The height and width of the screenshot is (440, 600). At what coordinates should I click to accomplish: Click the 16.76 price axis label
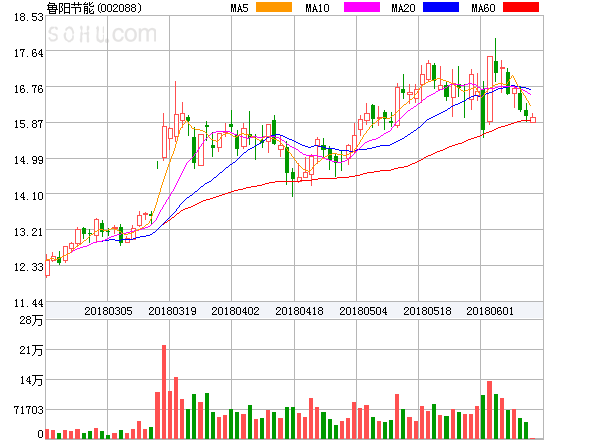coord(29,89)
